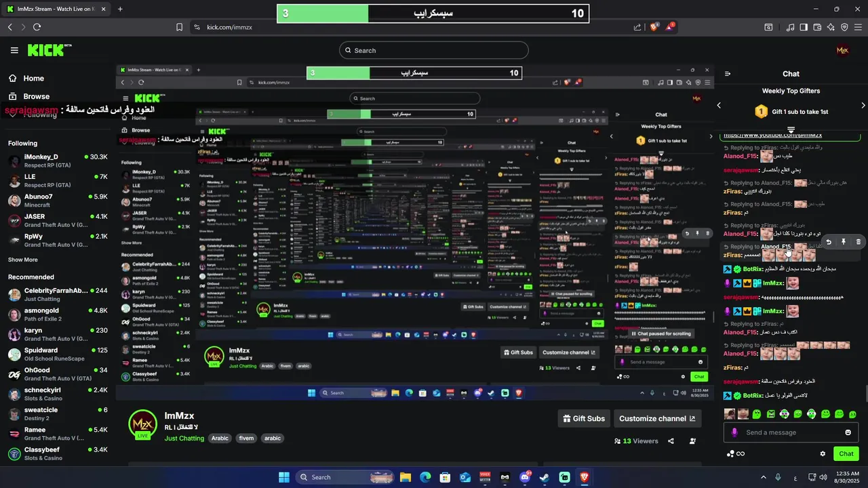868x488 pixels.
Task: Open the tab search icon in toolbar
Action: (768, 27)
